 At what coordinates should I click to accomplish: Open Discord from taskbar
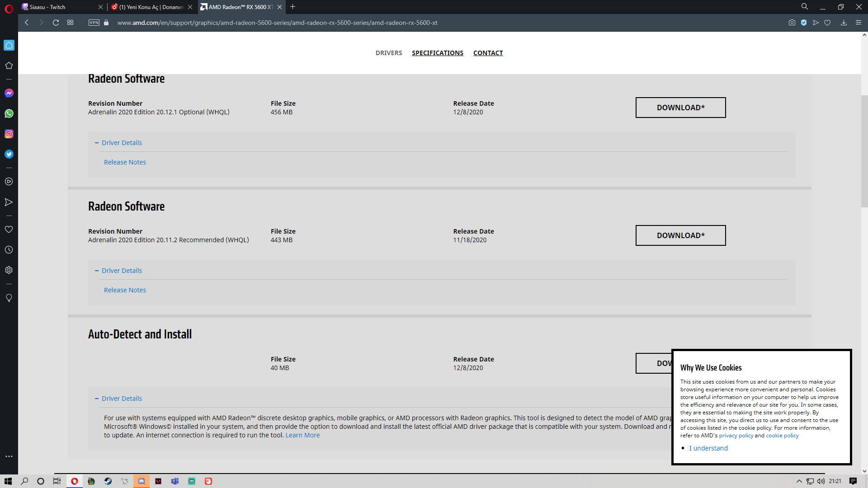142,481
